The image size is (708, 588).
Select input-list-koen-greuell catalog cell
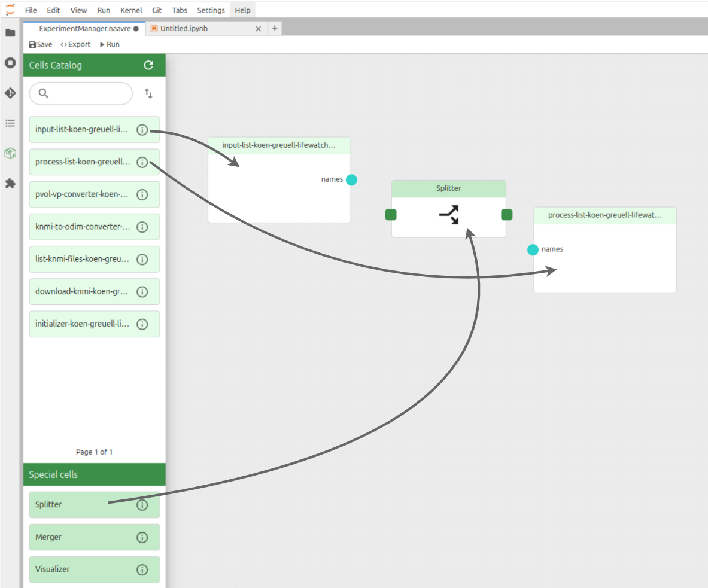point(95,130)
